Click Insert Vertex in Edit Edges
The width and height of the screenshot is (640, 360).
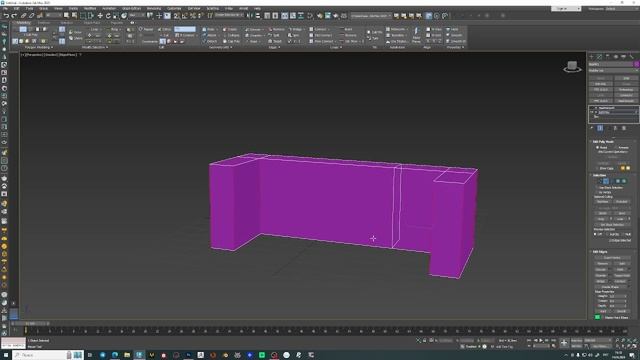(x=611, y=258)
